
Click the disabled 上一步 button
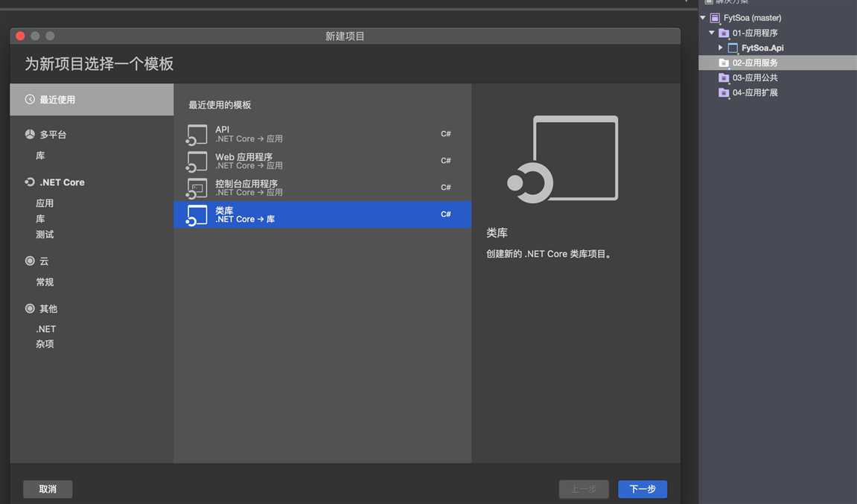click(584, 488)
